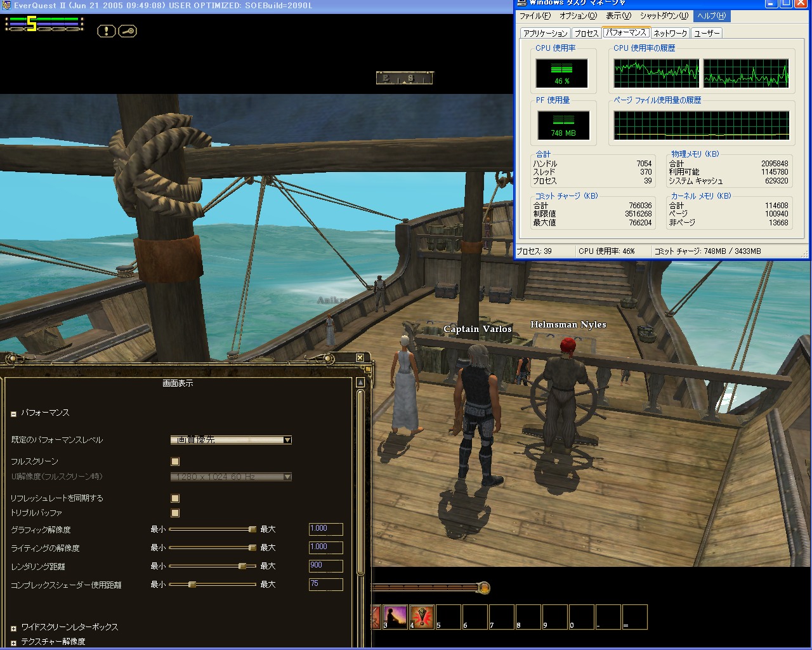The width and height of the screenshot is (812, 650).
Task: Click the status bar text CPU 使用率: 46%
Action: [x=606, y=251]
